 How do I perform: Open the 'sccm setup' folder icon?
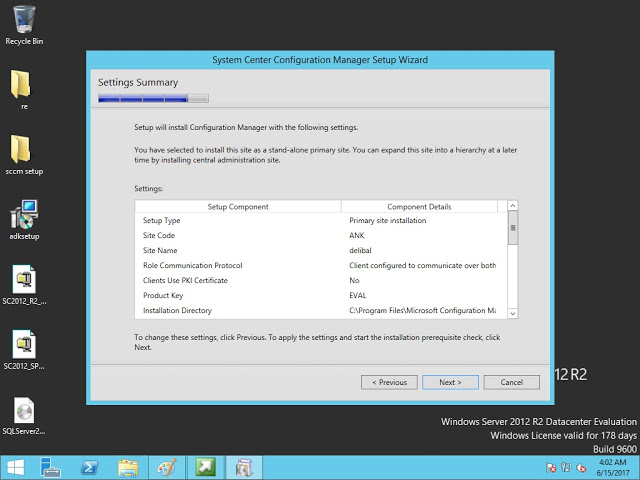coord(24,150)
